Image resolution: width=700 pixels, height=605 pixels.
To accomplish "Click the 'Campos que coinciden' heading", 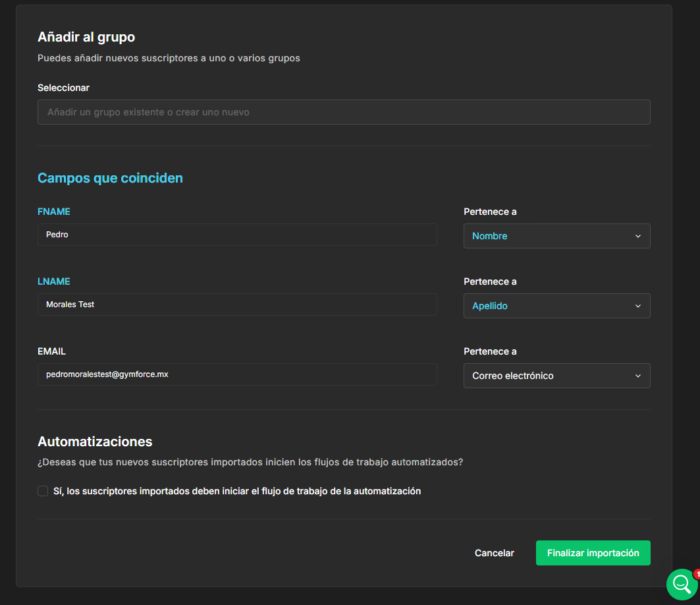I will [110, 178].
